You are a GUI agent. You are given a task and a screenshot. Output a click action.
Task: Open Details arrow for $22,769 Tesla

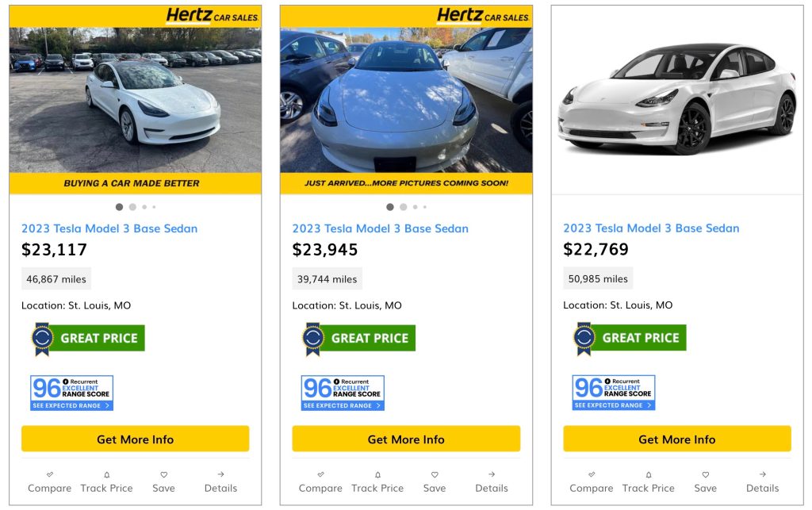(x=763, y=474)
